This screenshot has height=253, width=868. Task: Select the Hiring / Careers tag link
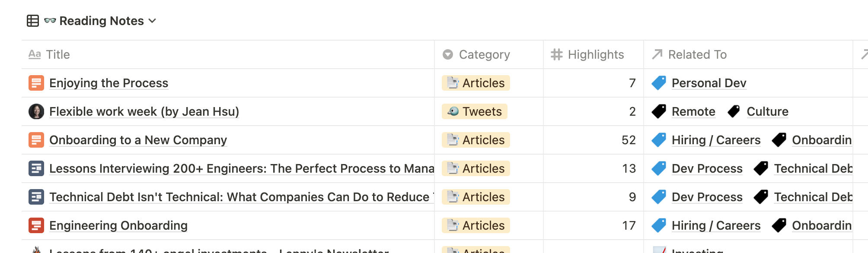tap(715, 140)
